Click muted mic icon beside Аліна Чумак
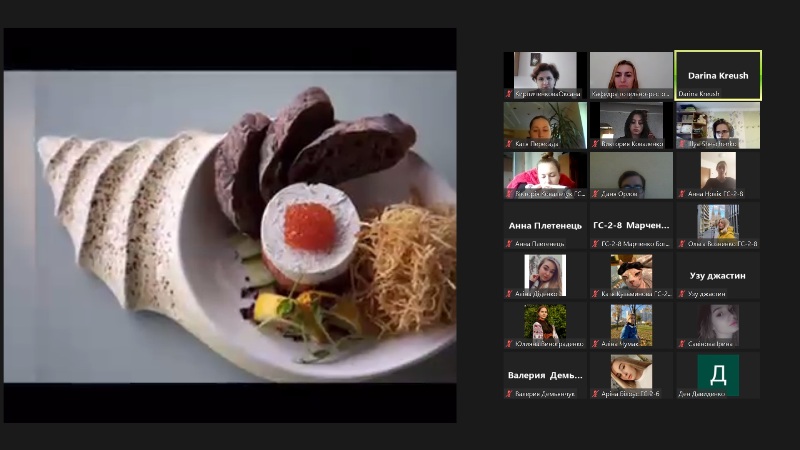The image size is (800, 450). click(x=595, y=344)
